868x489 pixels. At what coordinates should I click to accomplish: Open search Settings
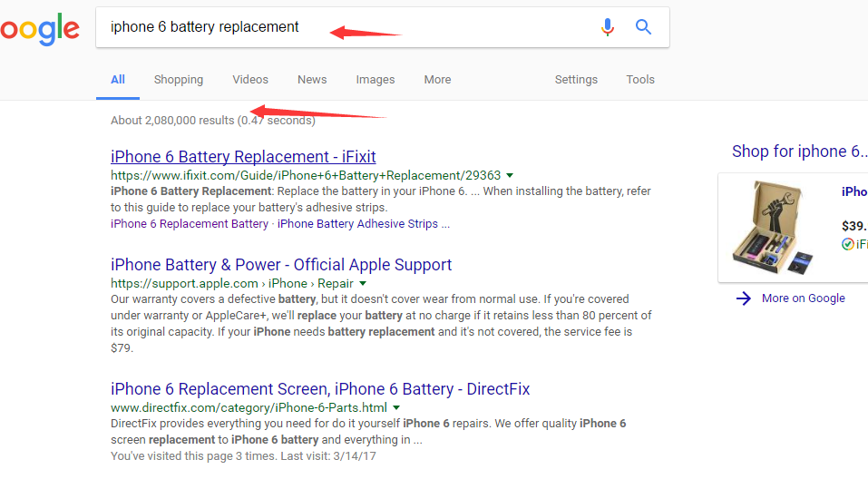click(576, 80)
